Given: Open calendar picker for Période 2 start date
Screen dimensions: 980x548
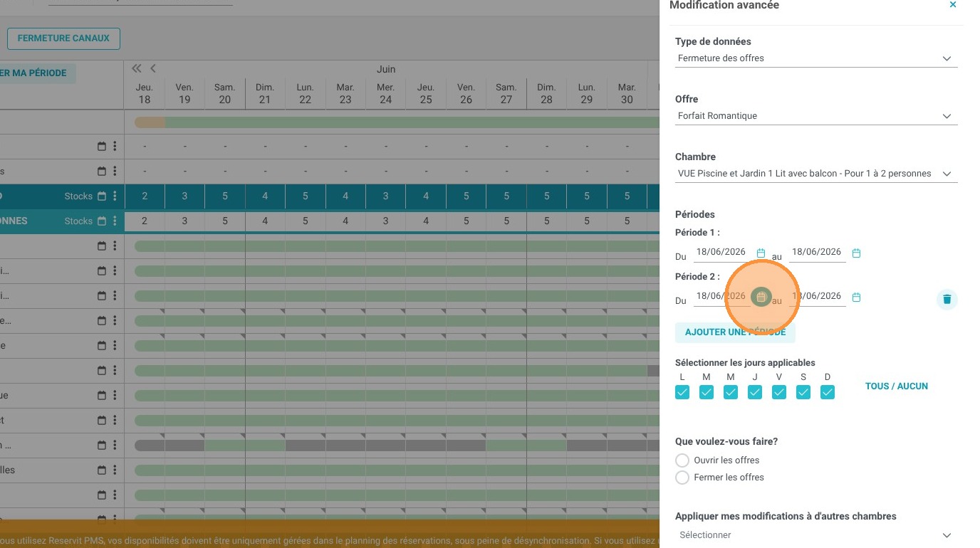Looking at the screenshot, I should [761, 297].
